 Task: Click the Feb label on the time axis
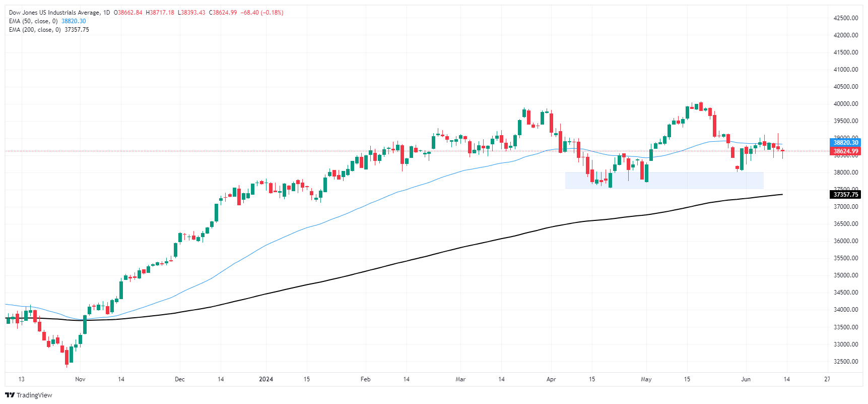366,379
